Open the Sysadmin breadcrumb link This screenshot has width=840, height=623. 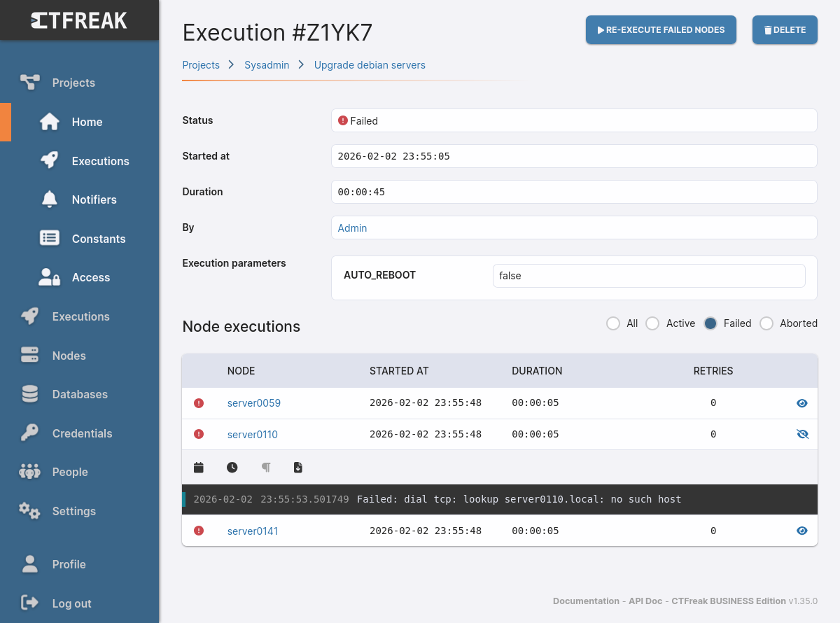[x=267, y=64]
